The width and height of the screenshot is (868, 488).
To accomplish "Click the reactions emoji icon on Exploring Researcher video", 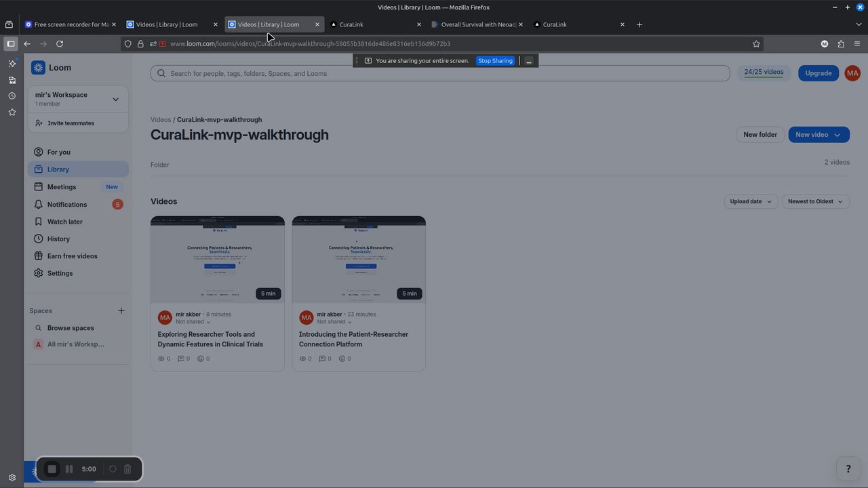I will (x=201, y=359).
